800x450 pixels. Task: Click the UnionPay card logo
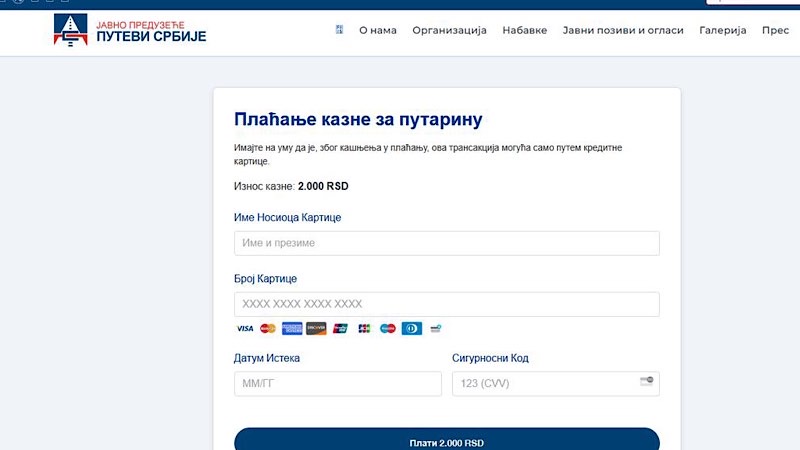(340, 329)
